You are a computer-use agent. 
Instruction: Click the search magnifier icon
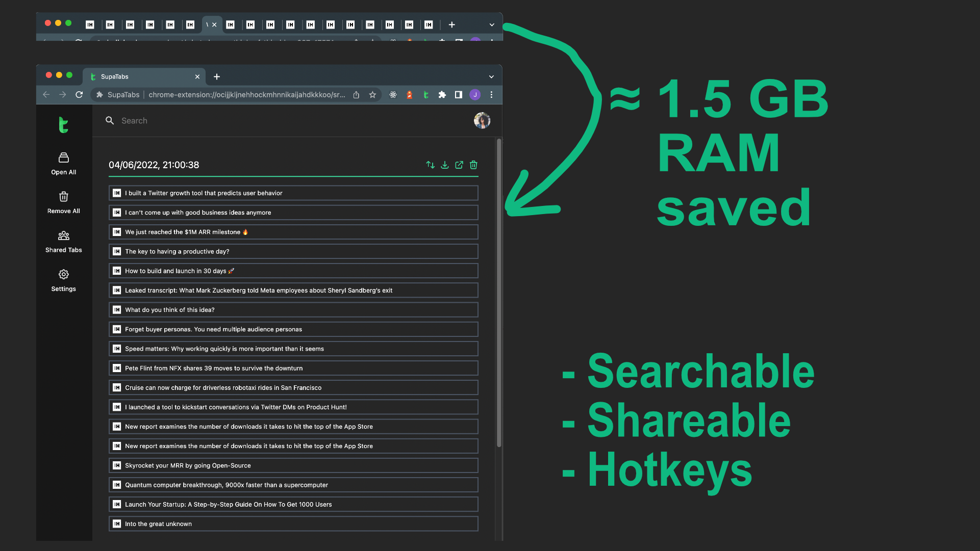click(x=110, y=120)
